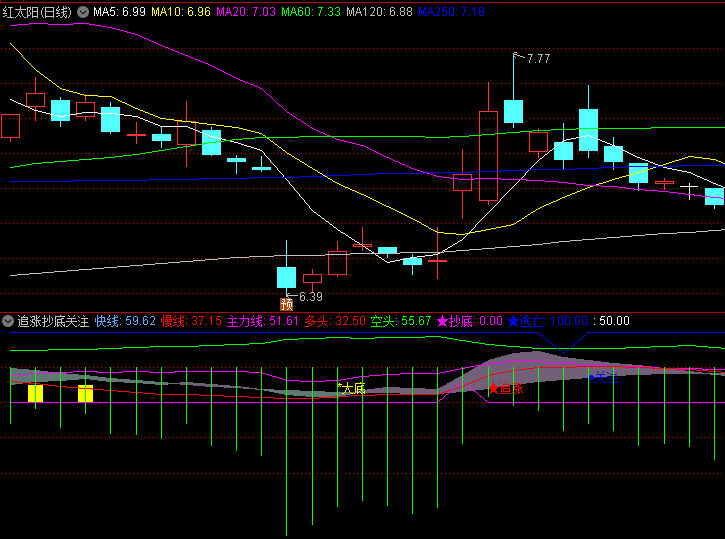
Task: Click the red ★追涨 signal marker
Action: [x=505, y=388]
